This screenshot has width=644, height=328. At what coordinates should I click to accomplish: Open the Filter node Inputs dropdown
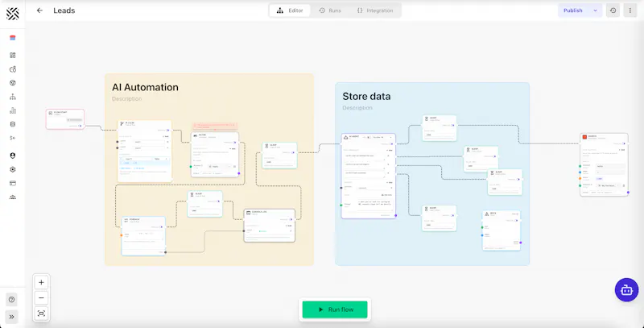click(x=220, y=167)
